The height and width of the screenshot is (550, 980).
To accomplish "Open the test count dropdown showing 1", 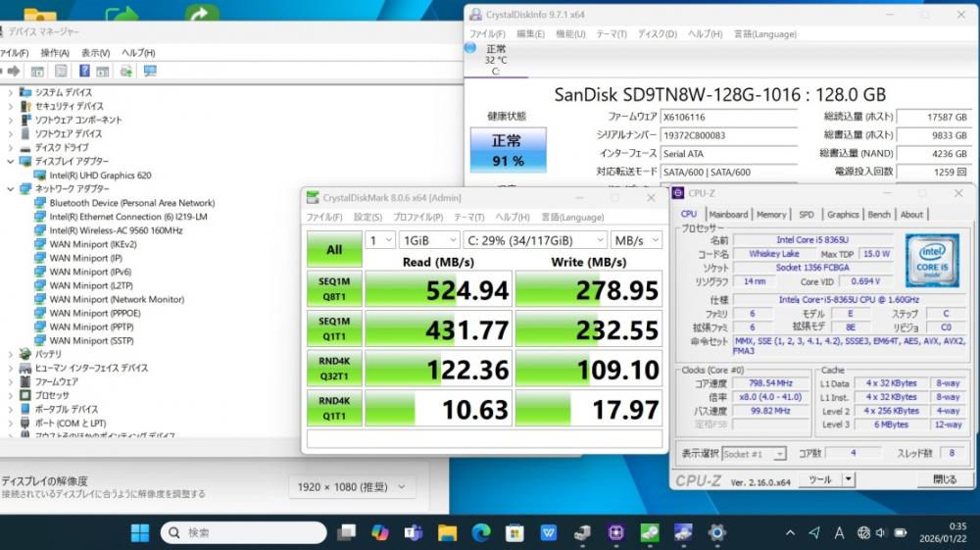I will 380,240.
